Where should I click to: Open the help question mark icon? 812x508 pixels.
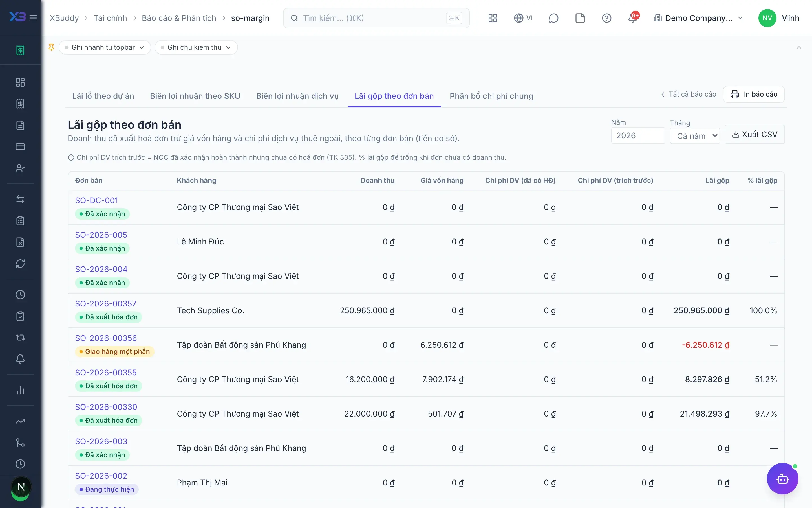[x=606, y=18]
